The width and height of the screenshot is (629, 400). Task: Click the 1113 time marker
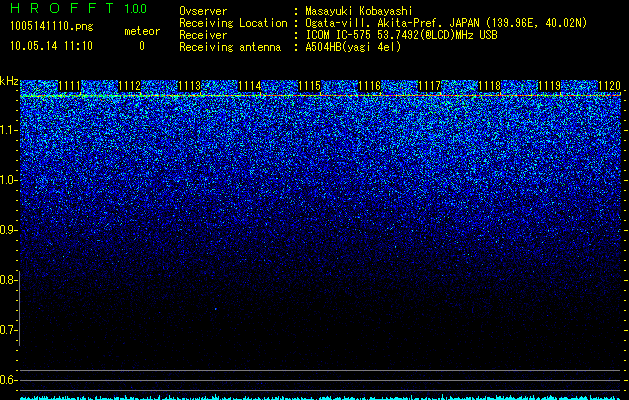[x=189, y=86]
